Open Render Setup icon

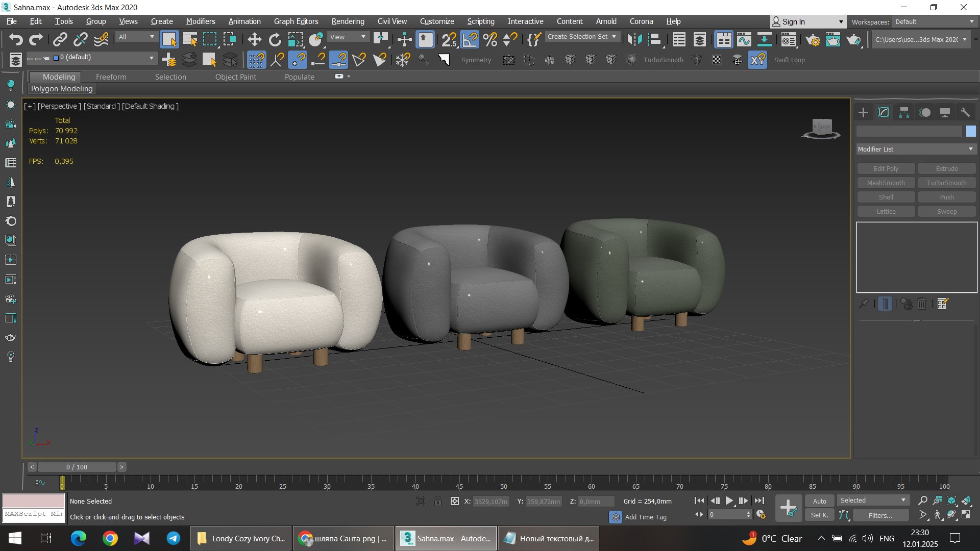click(x=813, y=39)
